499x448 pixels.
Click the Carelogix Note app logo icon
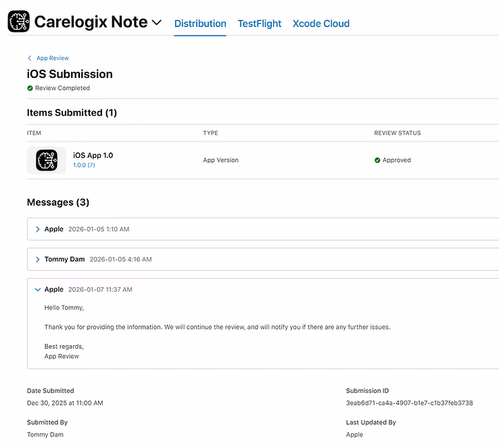19,22
